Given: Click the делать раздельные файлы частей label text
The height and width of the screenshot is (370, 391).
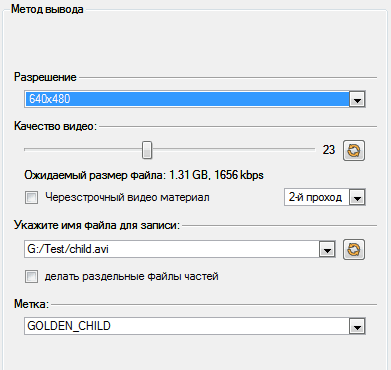Looking at the screenshot, I should (x=131, y=276).
